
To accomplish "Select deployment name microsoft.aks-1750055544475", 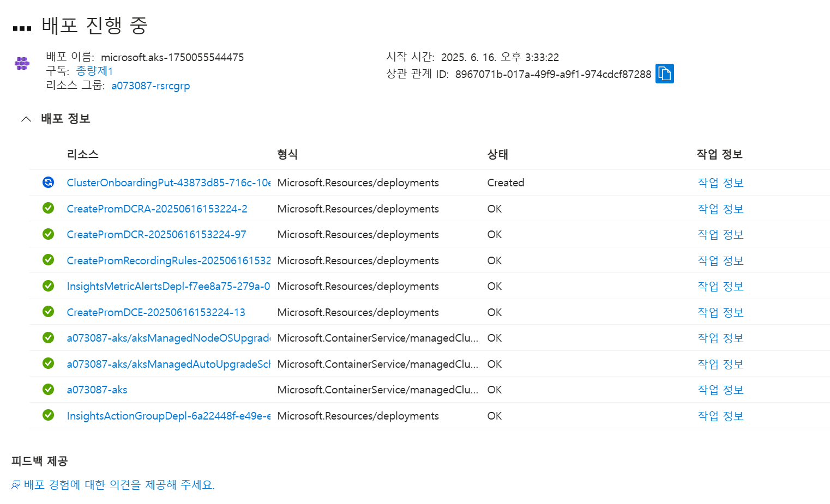I will tap(172, 57).
